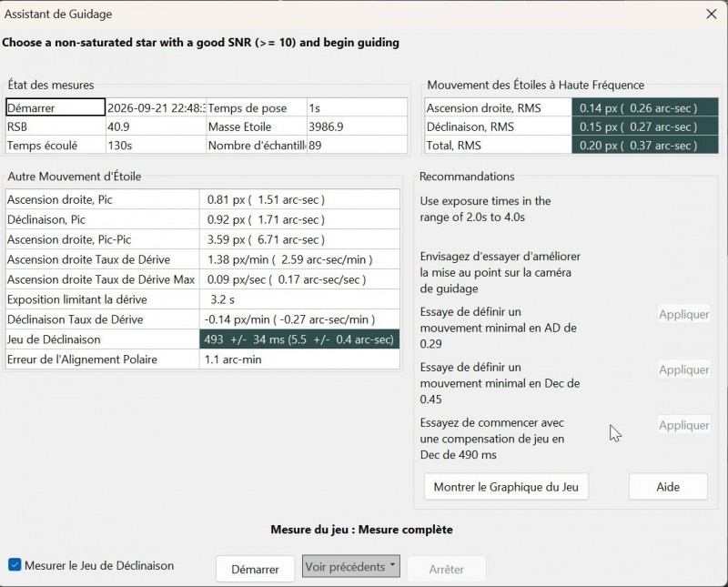Image resolution: width=728 pixels, height=587 pixels.
Task: Click the Masse Etoile value 3986.9
Action: tap(357, 127)
